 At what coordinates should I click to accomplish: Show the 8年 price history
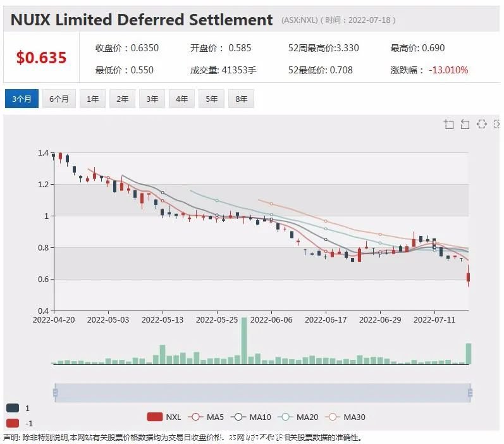pos(241,99)
